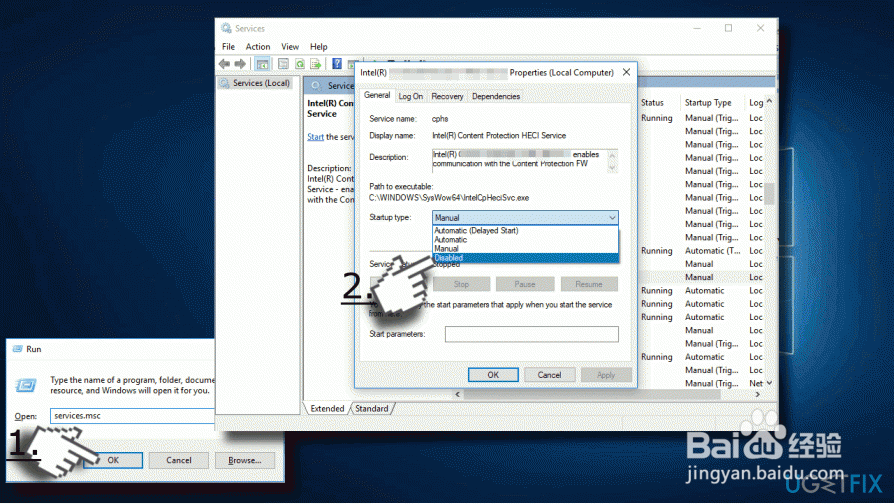This screenshot has height=504, width=894.
Task: Click the services list scroll-down arrow
Action: pyautogui.click(x=769, y=383)
